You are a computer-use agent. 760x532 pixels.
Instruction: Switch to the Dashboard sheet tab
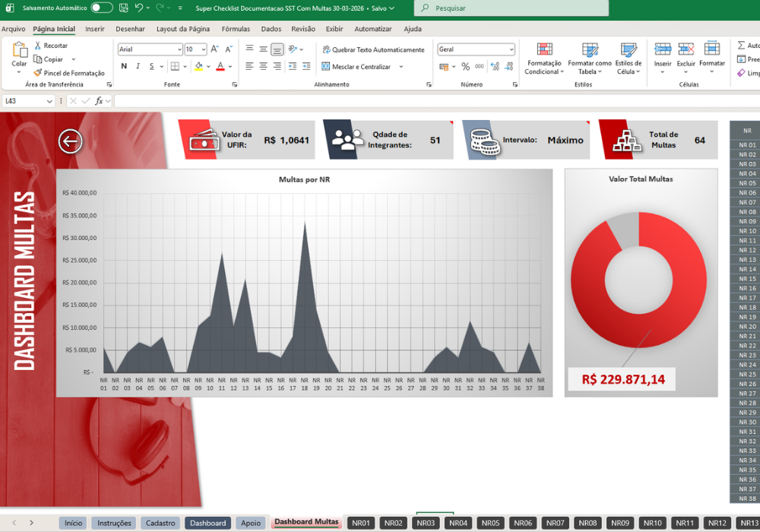pyautogui.click(x=208, y=523)
